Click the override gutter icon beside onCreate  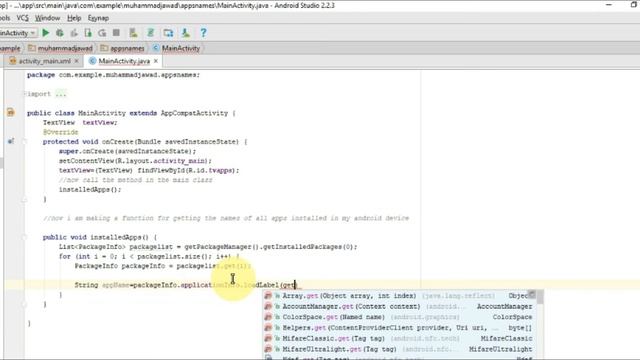(11, 141)
